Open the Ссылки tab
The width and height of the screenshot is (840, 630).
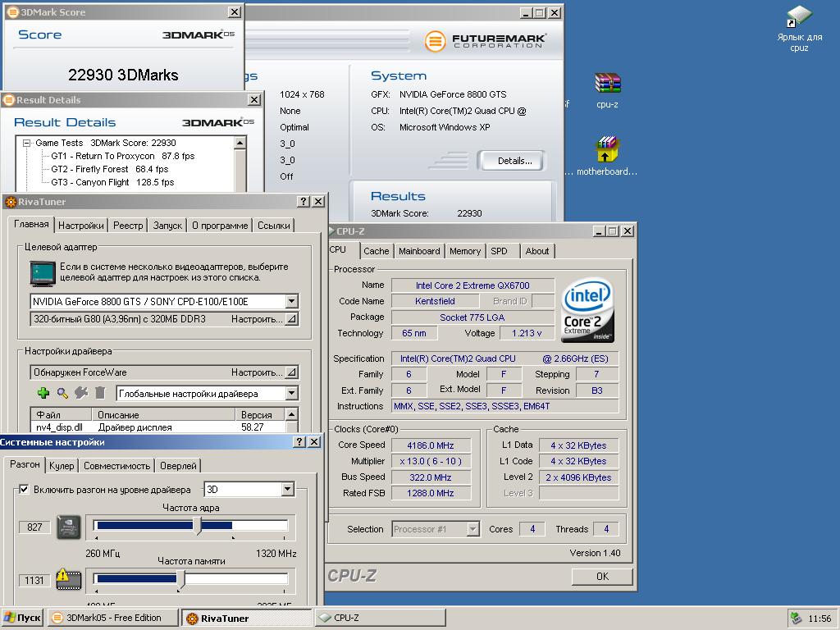(x=274, y=226)
